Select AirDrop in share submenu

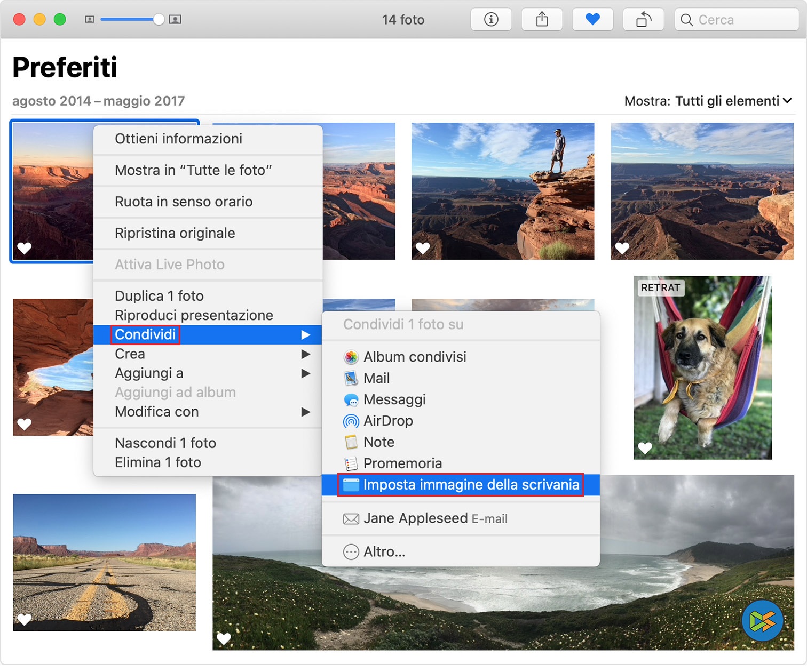tap(388, 421)
